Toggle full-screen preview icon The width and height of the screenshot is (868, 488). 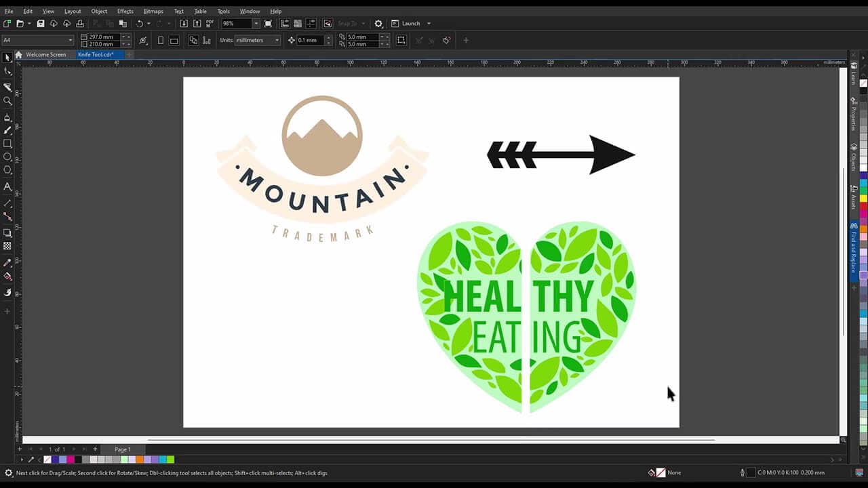click(269, 23)
